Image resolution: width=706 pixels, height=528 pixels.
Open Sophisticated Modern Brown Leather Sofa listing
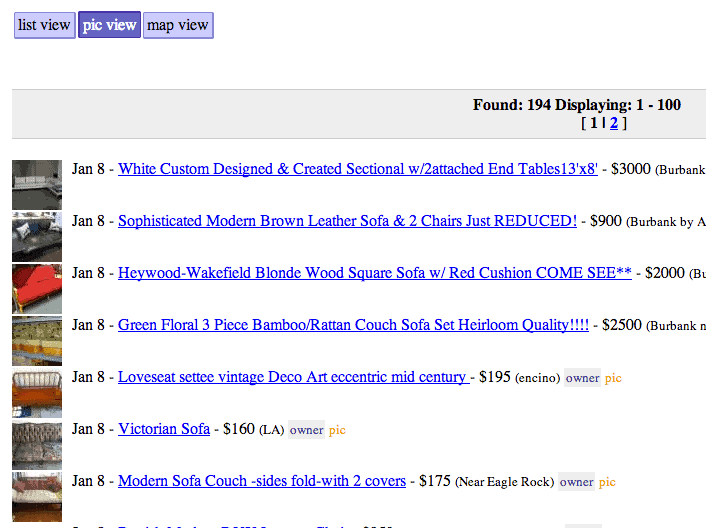pyautogui.click(x=347, y=221)
